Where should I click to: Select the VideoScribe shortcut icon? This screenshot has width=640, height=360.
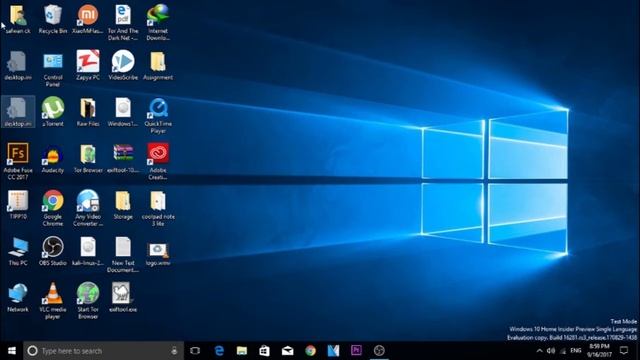tap(123, 65)
